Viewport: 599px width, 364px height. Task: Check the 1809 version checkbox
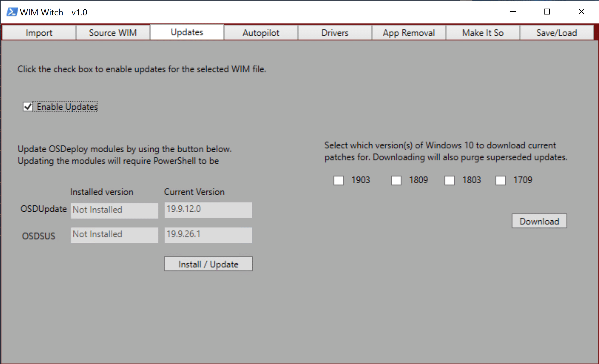[396, 180]
